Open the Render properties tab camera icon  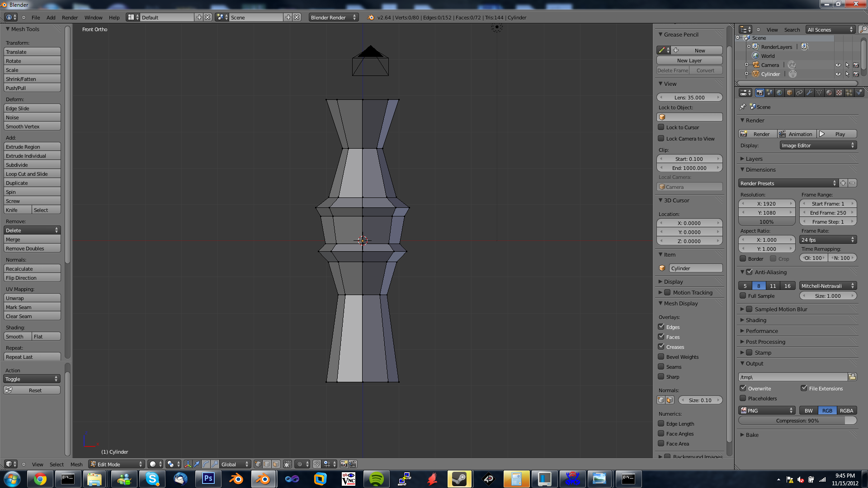759,93
